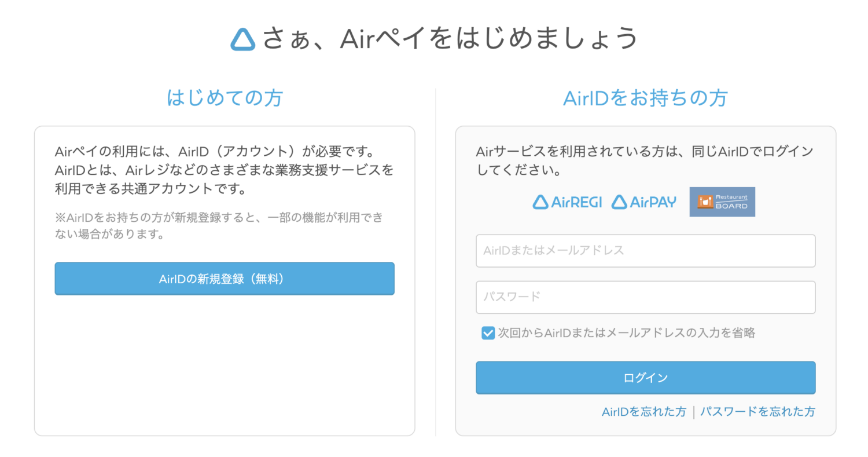This screenshot has height=457, width=868.
Task: Open the AirIDを忘れた方 link
Action: (643, 412)
